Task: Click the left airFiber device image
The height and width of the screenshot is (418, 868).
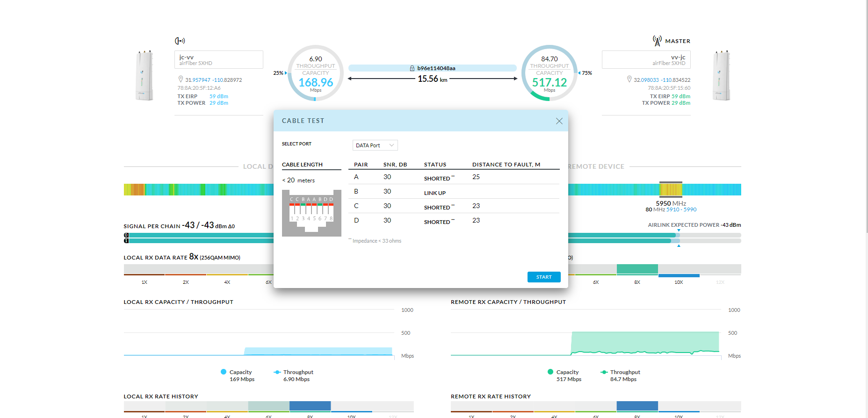Action: pos(145,76)
